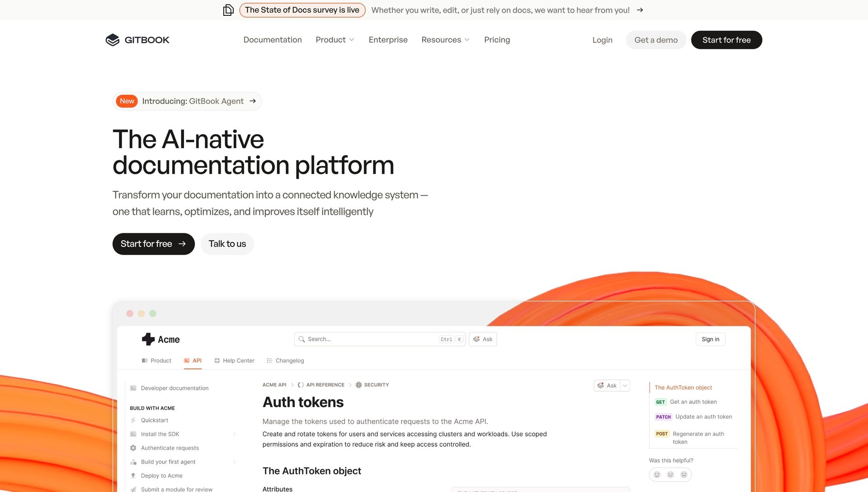This screenshot has height=492, width=868.
Task: Expand the Resources navigation dropdown
Action: tap(445, 40)
